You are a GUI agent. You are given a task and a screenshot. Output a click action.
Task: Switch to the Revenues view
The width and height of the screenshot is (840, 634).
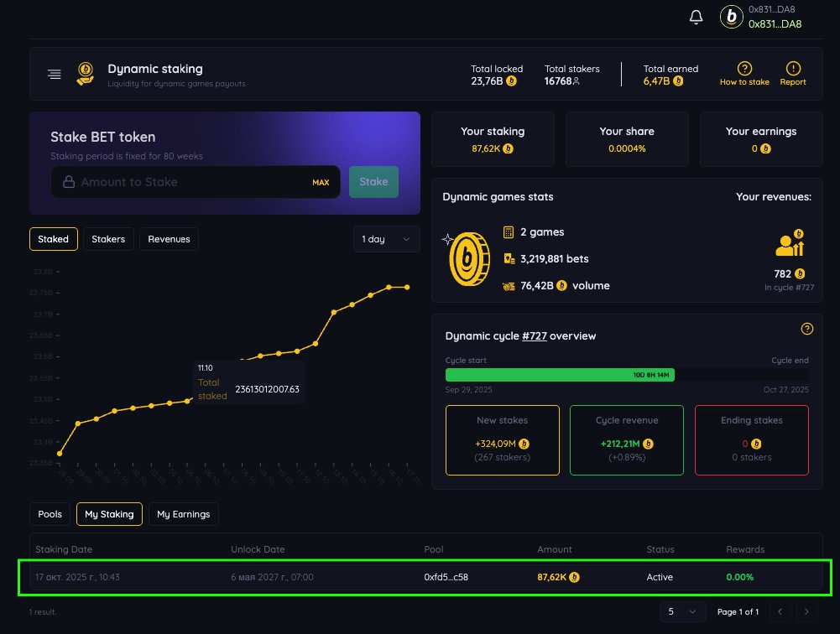click(x=169, y=239)
